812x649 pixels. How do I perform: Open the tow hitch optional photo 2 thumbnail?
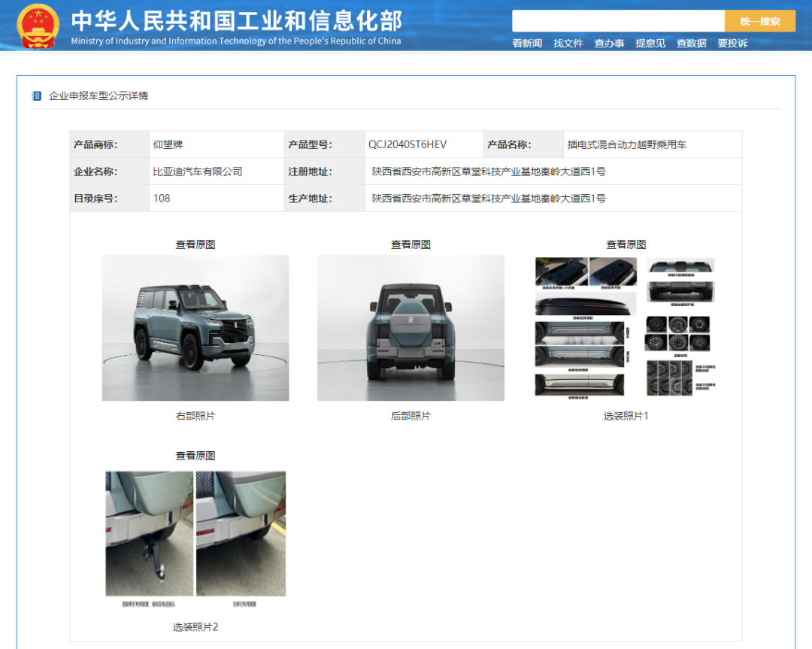pyautogui.click(x=195, y=539)
